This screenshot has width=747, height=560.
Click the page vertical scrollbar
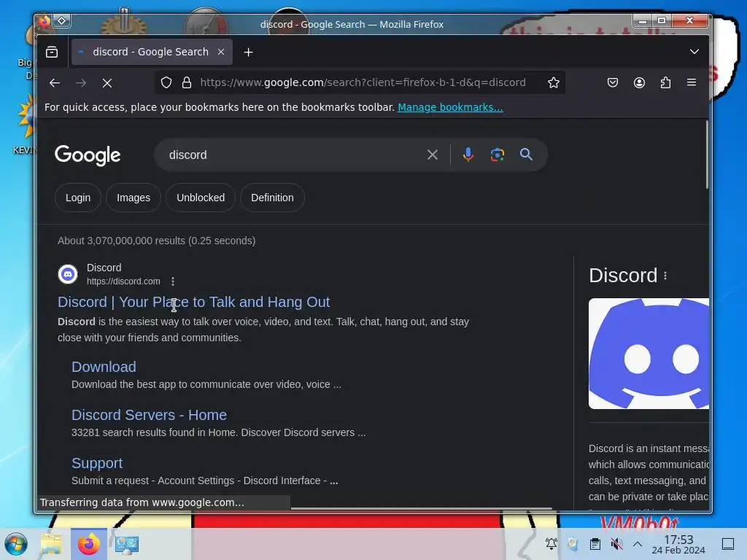707,155
